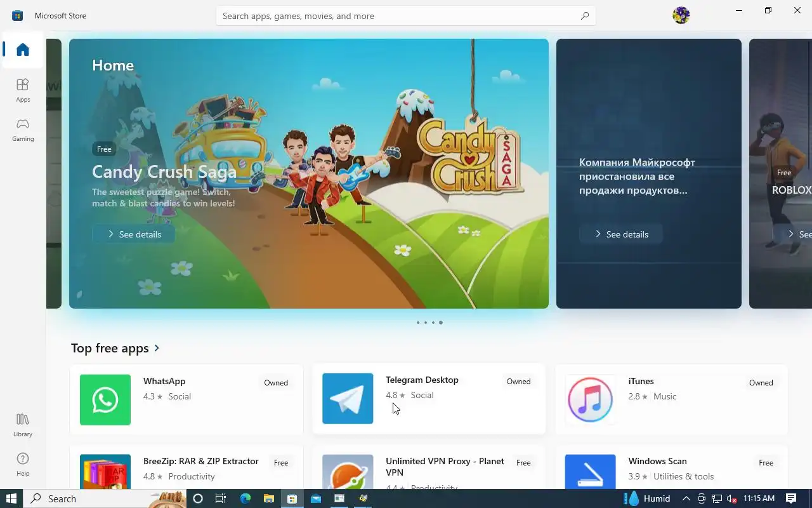The image size is (812, 508).
Task: Select the first carousel page dot
Action: 418,323
